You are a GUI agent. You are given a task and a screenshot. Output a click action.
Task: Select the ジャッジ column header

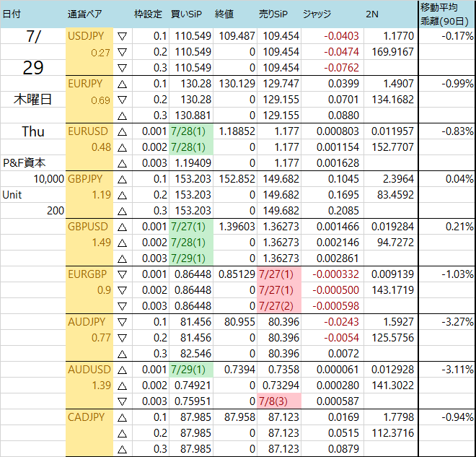[317, 14]
